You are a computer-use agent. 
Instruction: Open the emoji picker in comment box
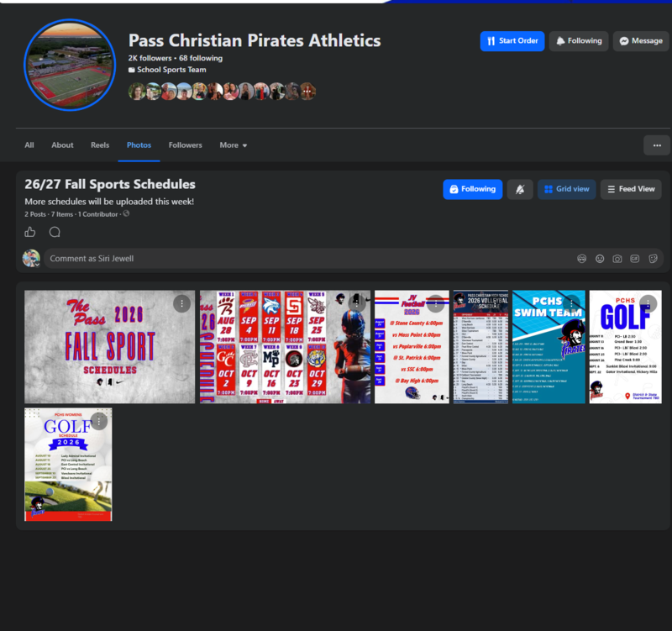[600, 259]
